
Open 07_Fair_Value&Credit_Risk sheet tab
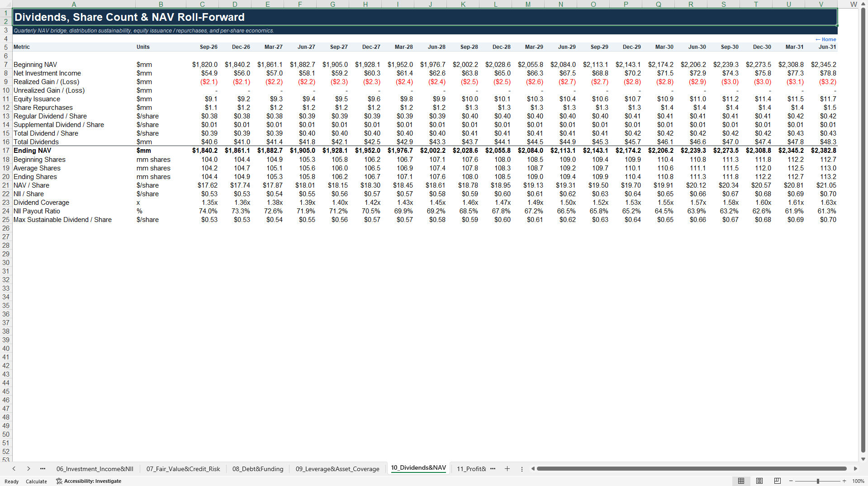pos(183,469)
